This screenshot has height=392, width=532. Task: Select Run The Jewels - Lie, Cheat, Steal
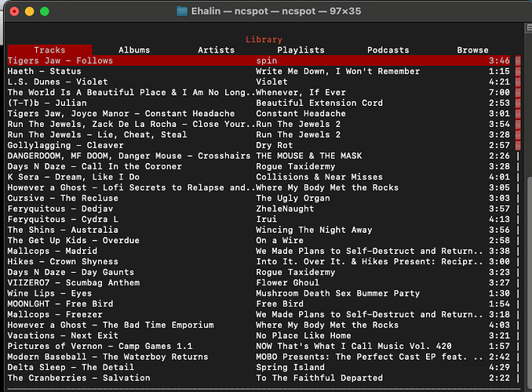pos(258,135)
